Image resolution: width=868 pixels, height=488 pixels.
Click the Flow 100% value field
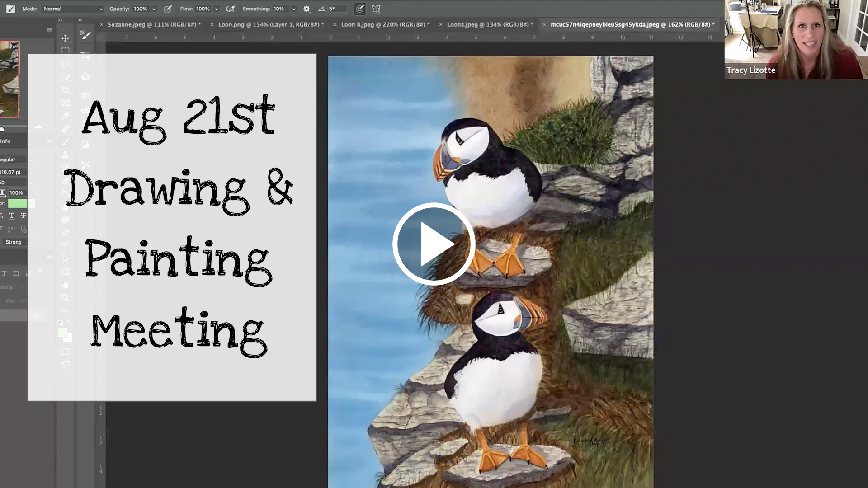(x=203, y=9)
